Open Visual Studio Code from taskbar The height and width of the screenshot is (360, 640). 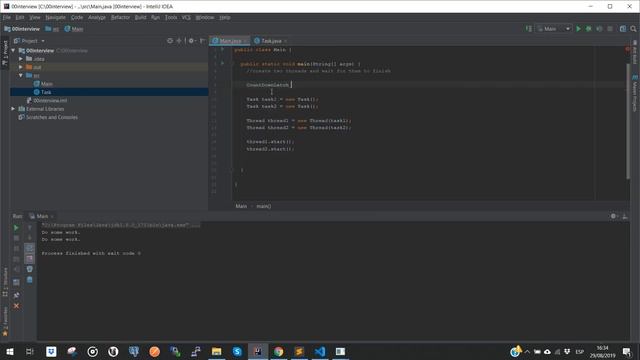tap(320, 351)
